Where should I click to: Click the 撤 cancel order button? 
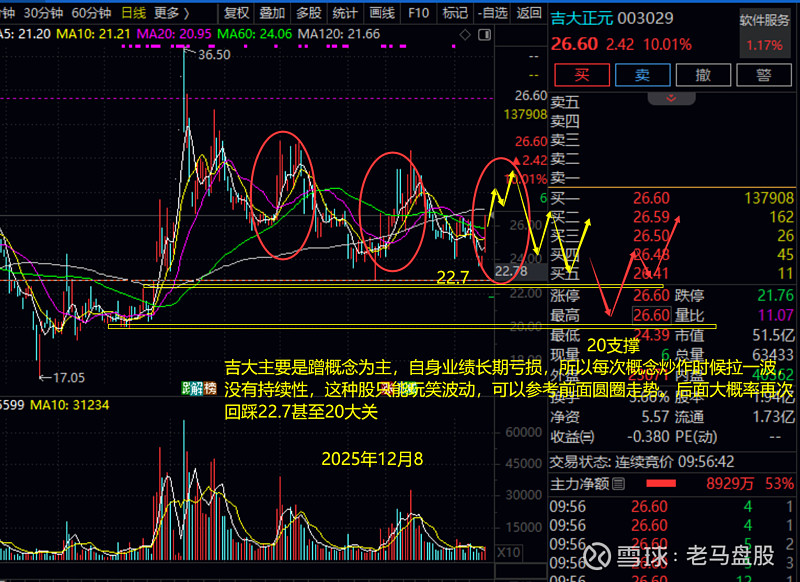703,75
